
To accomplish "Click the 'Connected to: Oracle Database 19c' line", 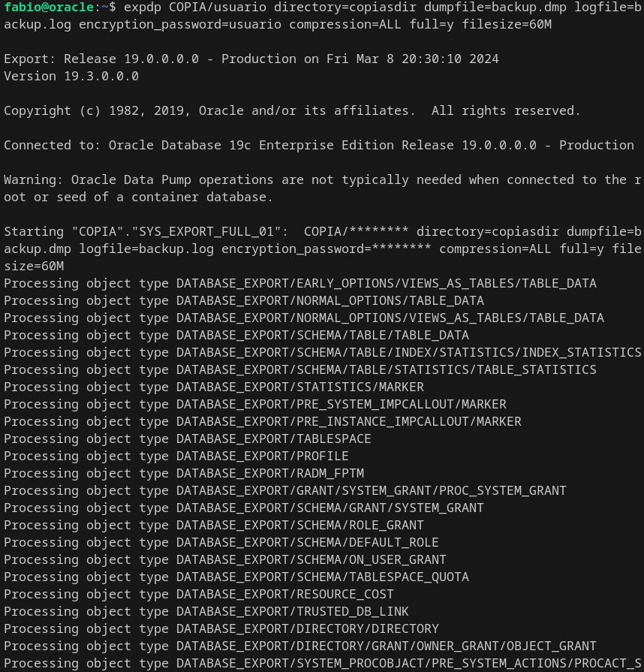I will tap(318, 145).
